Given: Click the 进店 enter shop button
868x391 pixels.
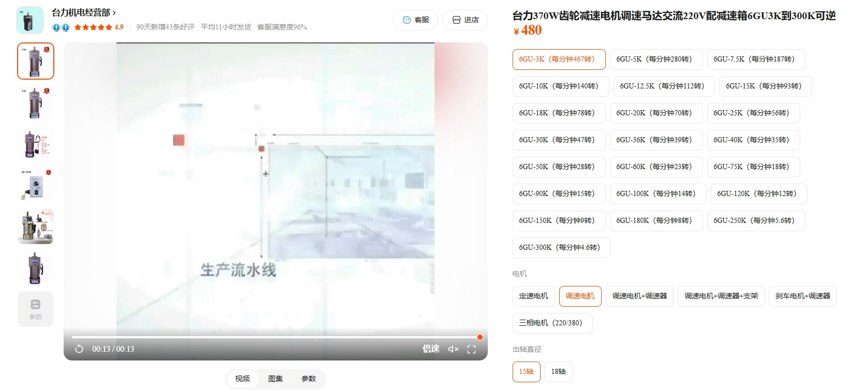Looking at the screenshot, I should [x=465, y=20].
